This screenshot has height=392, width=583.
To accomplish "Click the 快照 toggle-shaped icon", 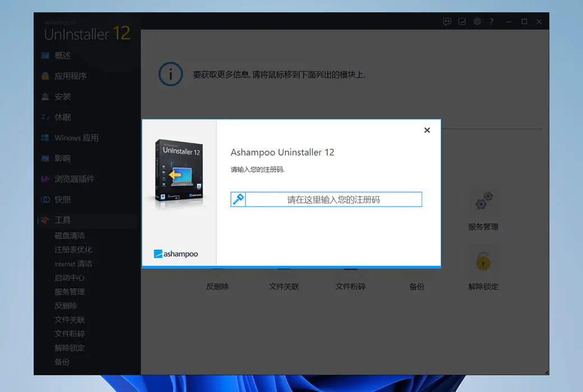I will point(45,199).
